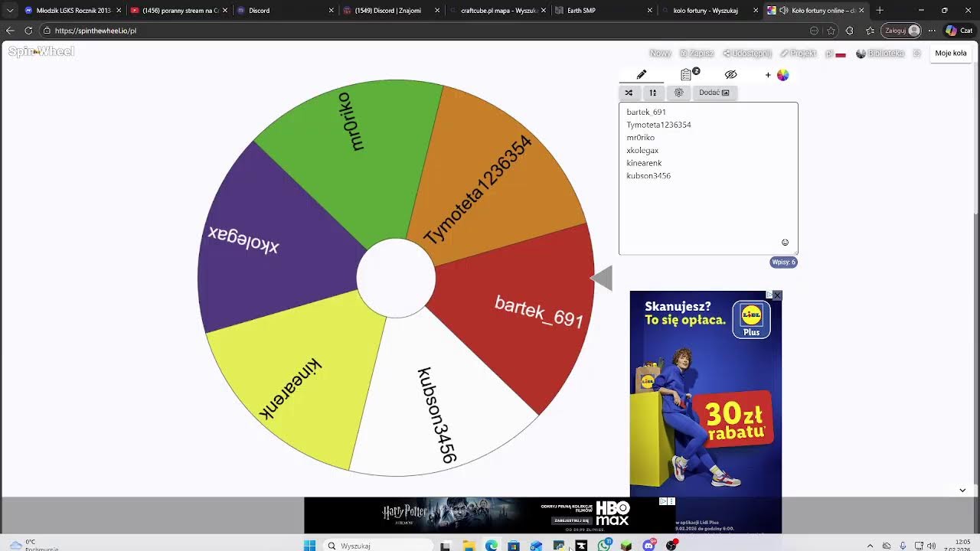Close the Lidl Plus advertisement
Screen dimensions: 980x551
point(777,295)
